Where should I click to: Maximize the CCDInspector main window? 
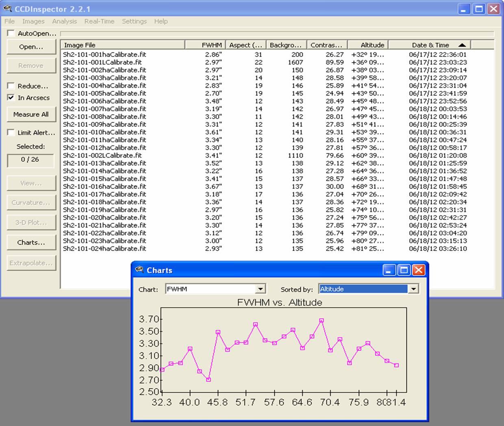pos(479,9)
